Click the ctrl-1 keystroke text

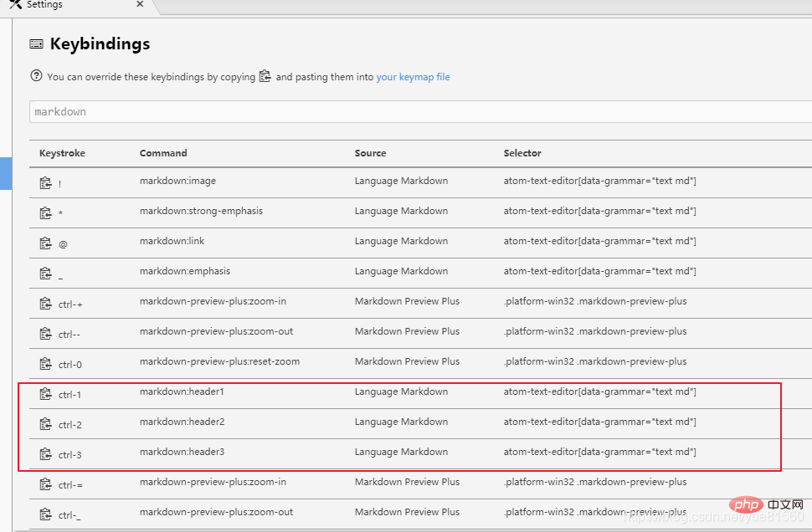coord(70,395)
